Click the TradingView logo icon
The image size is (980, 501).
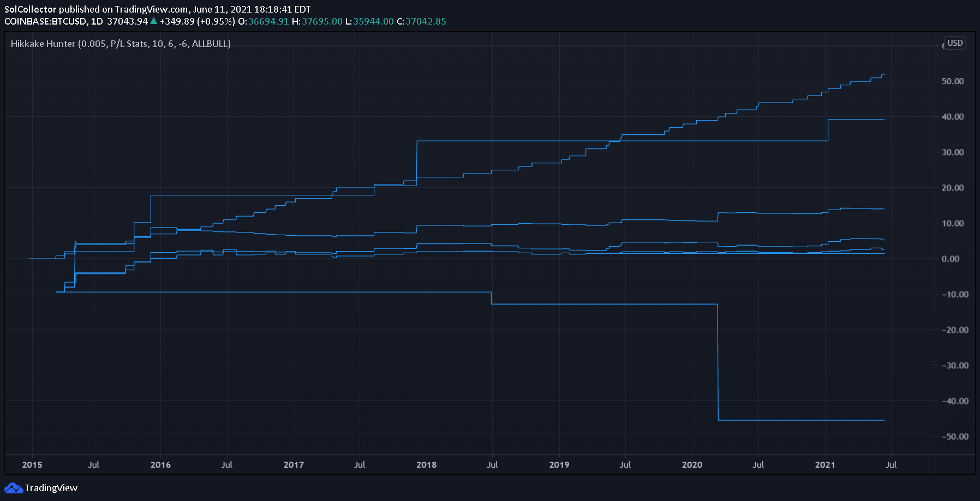14,488
